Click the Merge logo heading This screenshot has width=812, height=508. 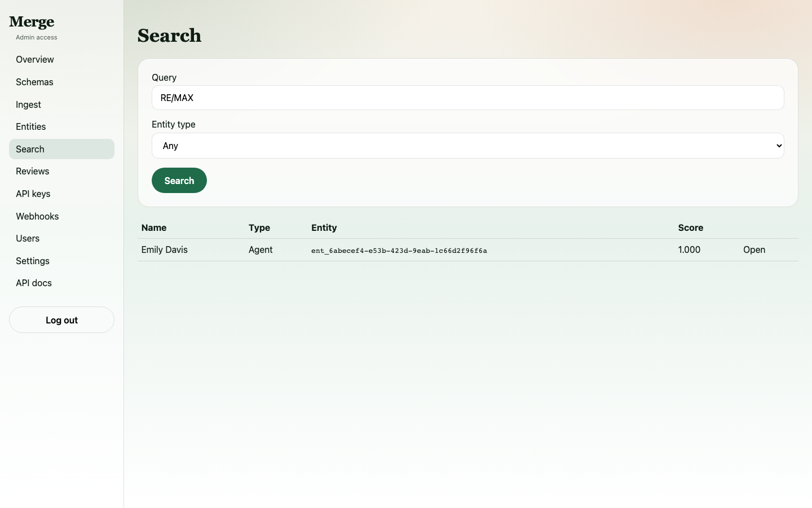pos(32,22)
